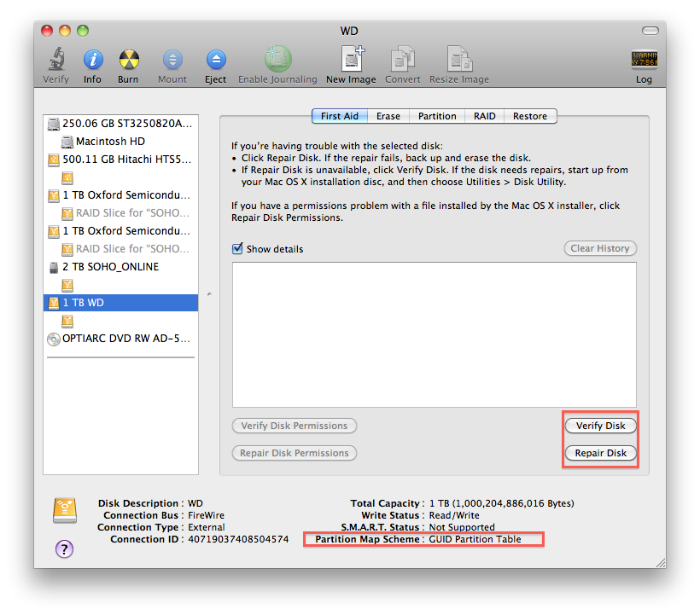The image size is (700, 615).
Task: Open the Partition tab
Action: (x=437, y=116)
